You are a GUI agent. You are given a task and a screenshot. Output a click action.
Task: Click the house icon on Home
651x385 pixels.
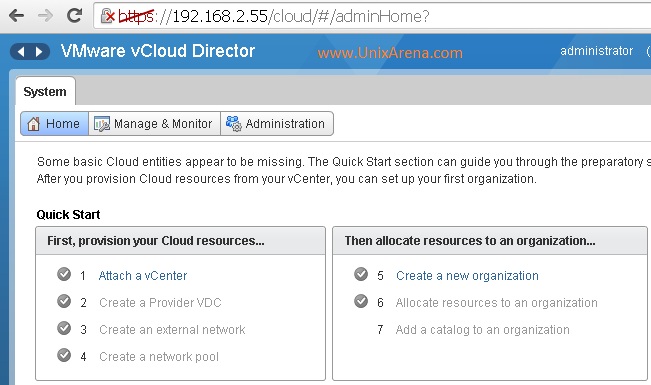pyautogui.click(x=33, y=123)
